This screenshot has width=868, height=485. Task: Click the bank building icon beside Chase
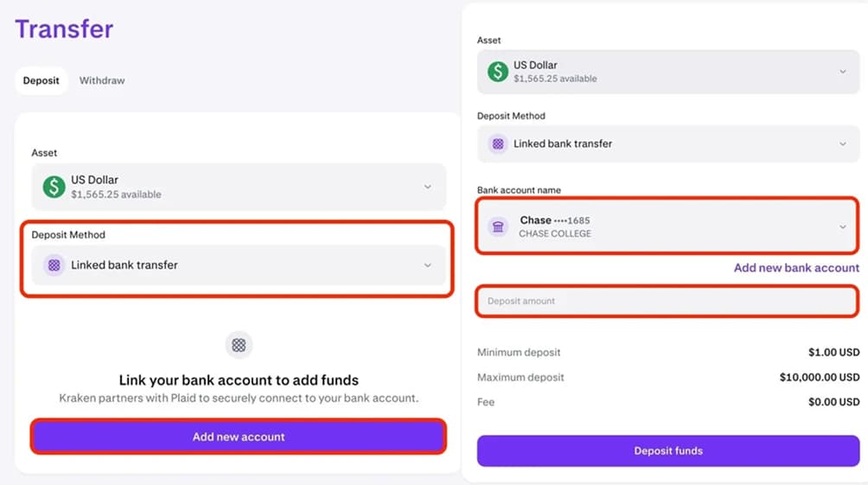(498, 227)
